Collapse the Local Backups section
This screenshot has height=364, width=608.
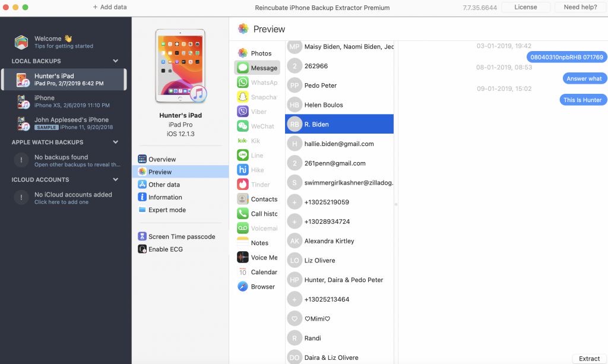116,61
